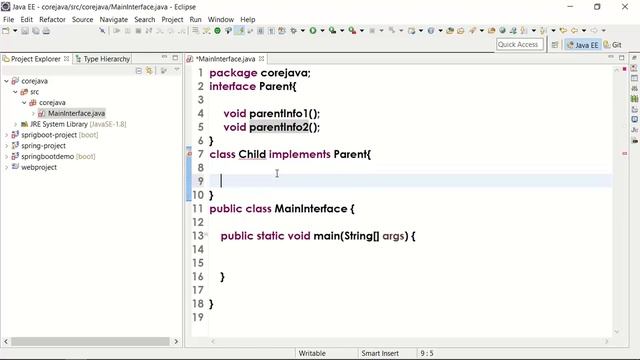Click the Smart Insert status bar entry
Image resolution: width=640 pixels, height=360 pixels.
coord(380,353)
